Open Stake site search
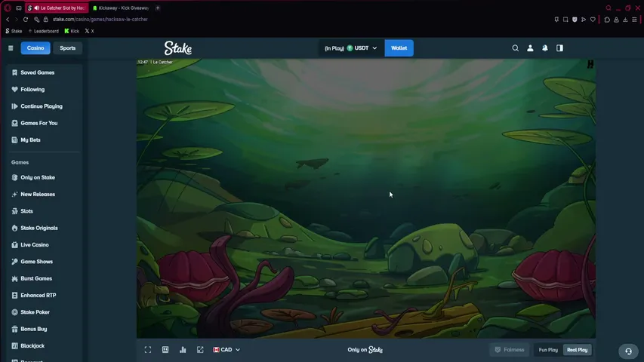The height and width of the screenshot is (362, 644). coord(515,48)
